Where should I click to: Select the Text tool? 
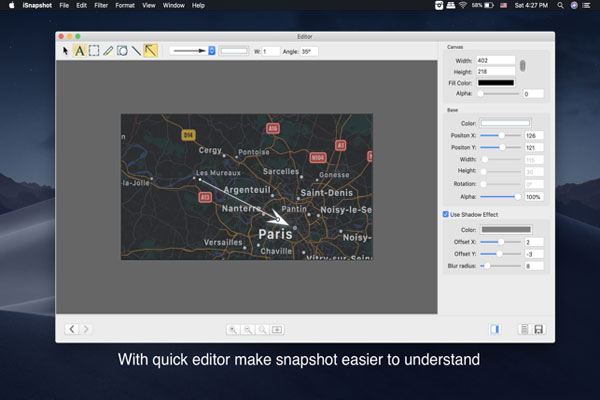[80, 50]
